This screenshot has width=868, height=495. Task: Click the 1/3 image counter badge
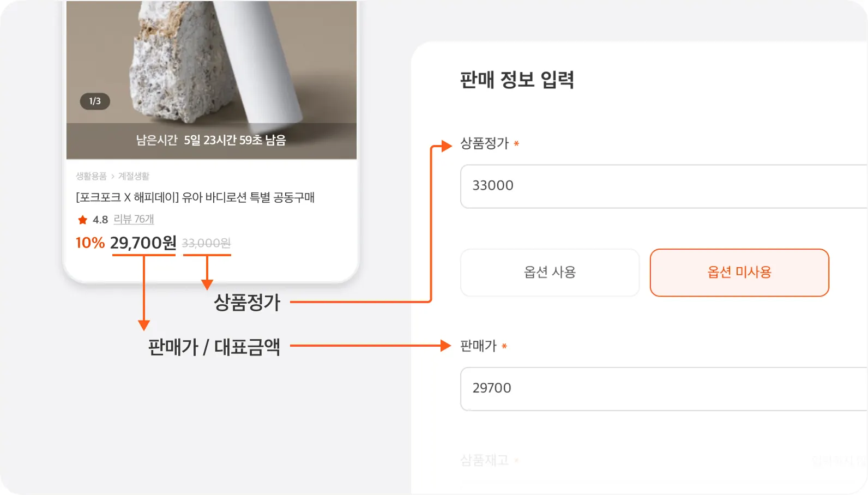coord(95,101)
